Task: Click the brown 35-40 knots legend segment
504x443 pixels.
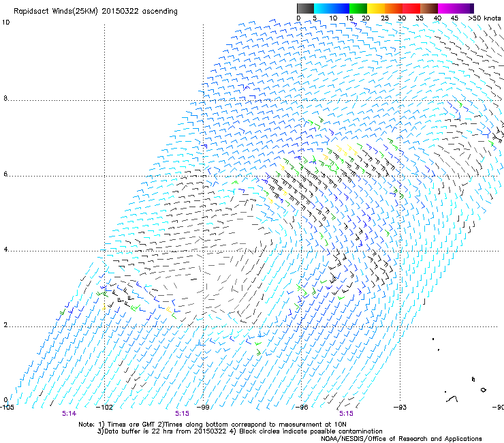Action: [x=429, y=8]
